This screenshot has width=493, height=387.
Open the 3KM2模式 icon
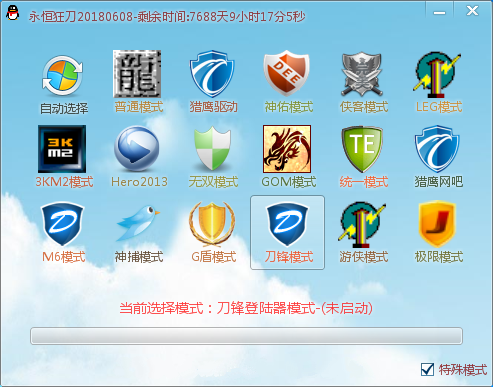click(62, 149)
